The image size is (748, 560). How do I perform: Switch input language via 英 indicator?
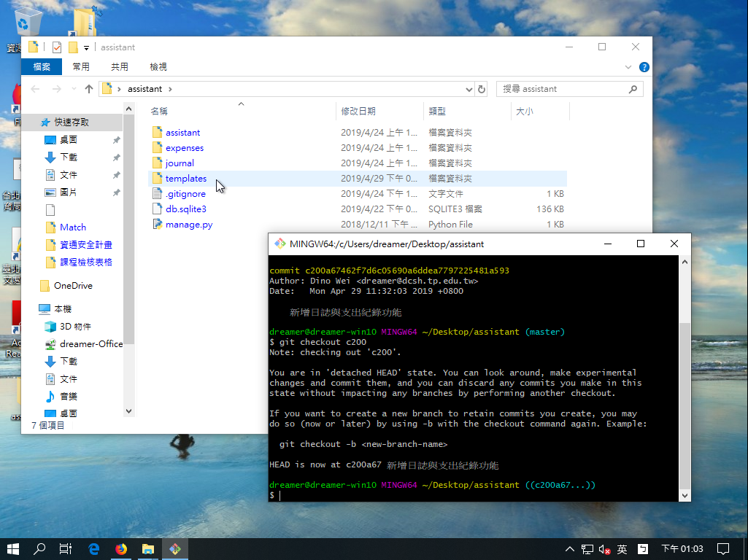coord(622,549)
